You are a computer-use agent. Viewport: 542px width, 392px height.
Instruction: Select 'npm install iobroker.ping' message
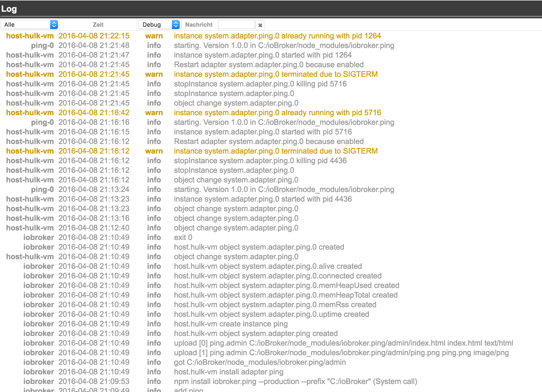click(x=296, y=381)
